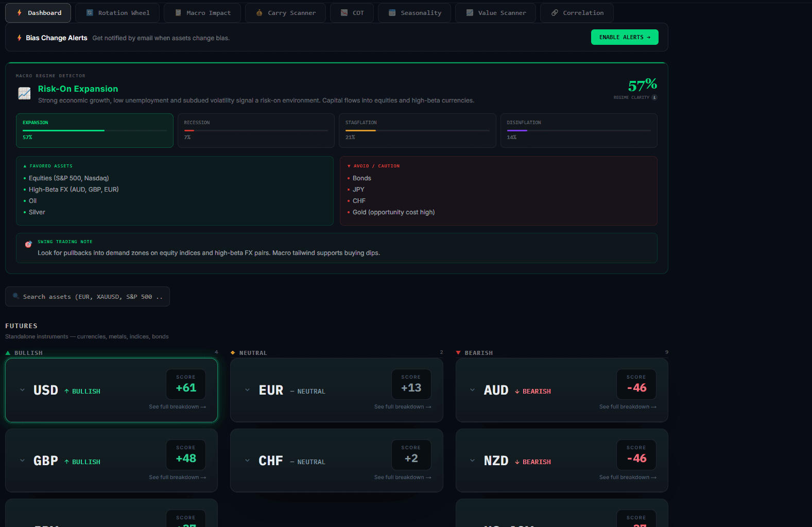812x527 pixels.
Task: Go to the Carry Scanner tab
Action: pos(285,13)
